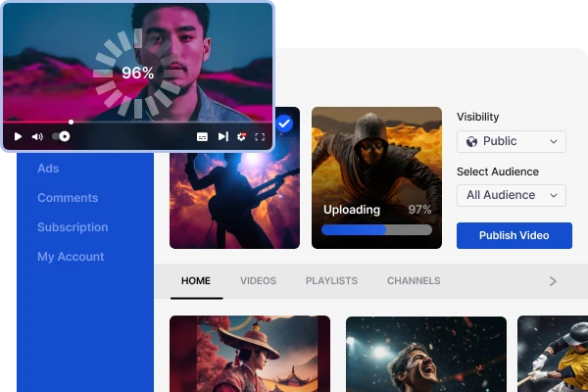The image size is (588, 392).
Task: Toggle the blue checkmark on guitarist thumbnail
Action: pyautogui.click(x=284, y=123)
